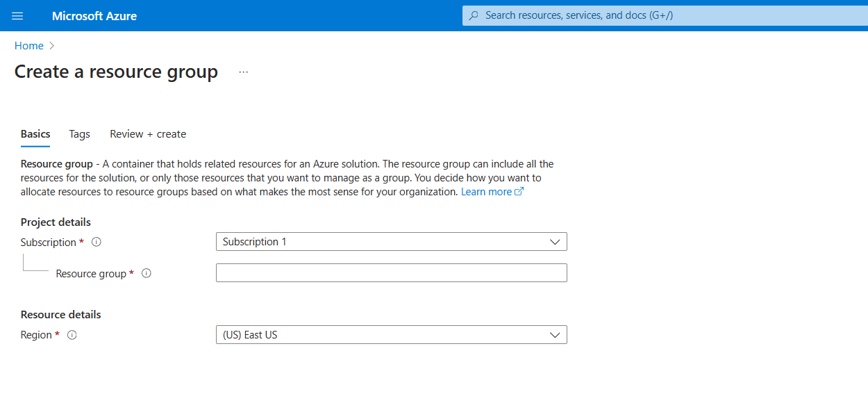Click the info icon next to Resource group
Image resolution: width=868 pixels, height=401 pixels.
point(147,273)
